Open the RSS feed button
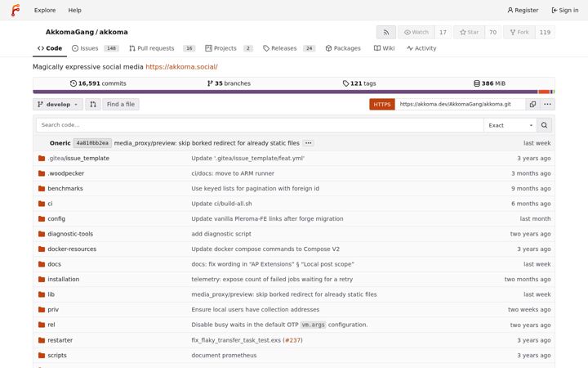Image resolution: width=588 pixels, height=368 pixels. tap(385, 32)
